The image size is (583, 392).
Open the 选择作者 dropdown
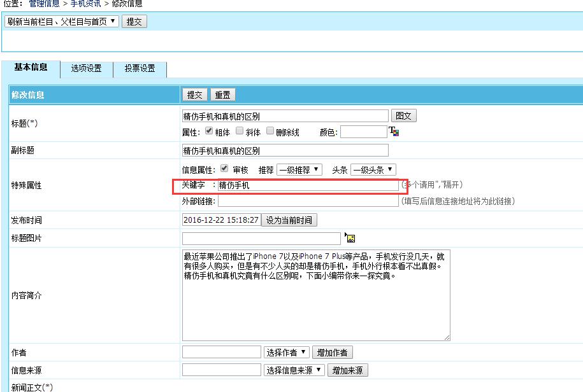286,352
